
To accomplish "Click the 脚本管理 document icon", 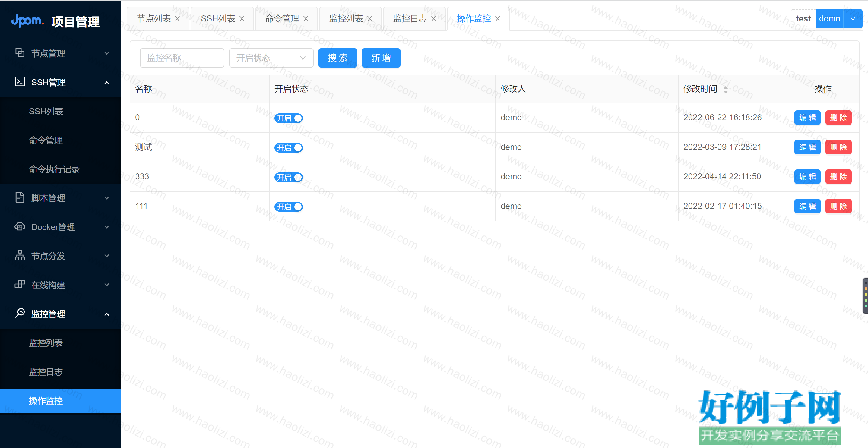I will [x=20, y=197].
